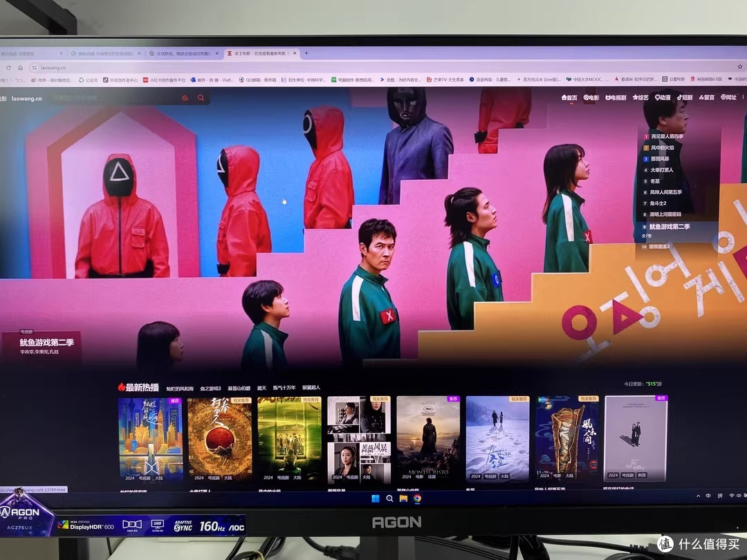Select 鱿鱼游戏第二季 in the ranking list
Image resolution: width=747 pixels, height=560 pixels.
coord(670,227)
